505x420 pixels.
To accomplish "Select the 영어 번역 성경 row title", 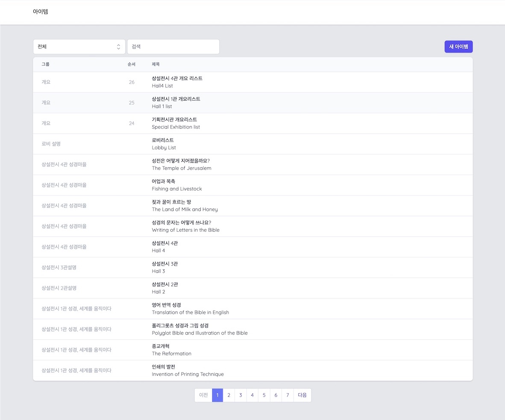I will (x=166, y=305).
